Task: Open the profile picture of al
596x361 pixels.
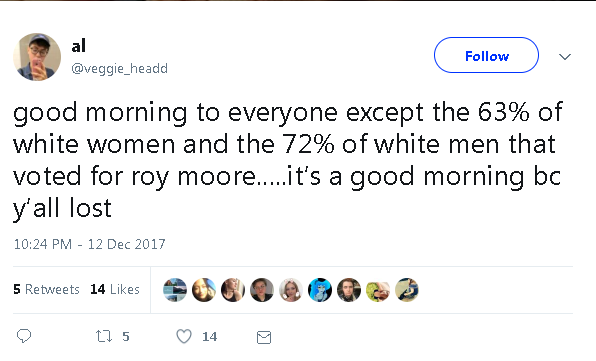Action: pyautogui.click(x=37, y=57)
